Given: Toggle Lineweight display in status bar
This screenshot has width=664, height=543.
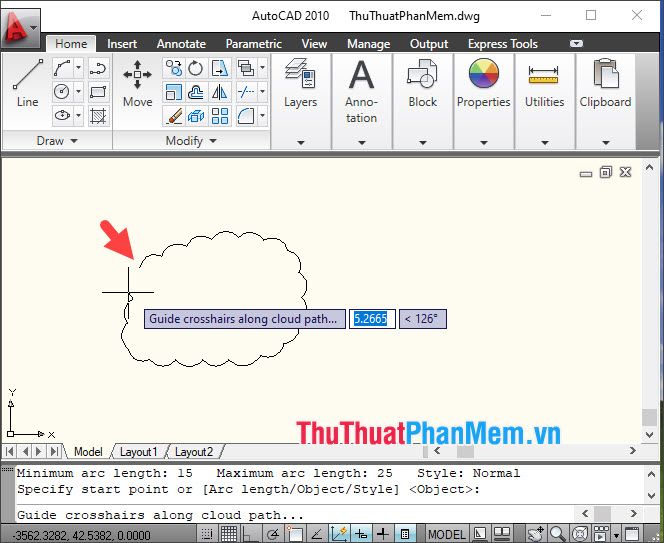Looking at the screenshot, I should 383,534.
